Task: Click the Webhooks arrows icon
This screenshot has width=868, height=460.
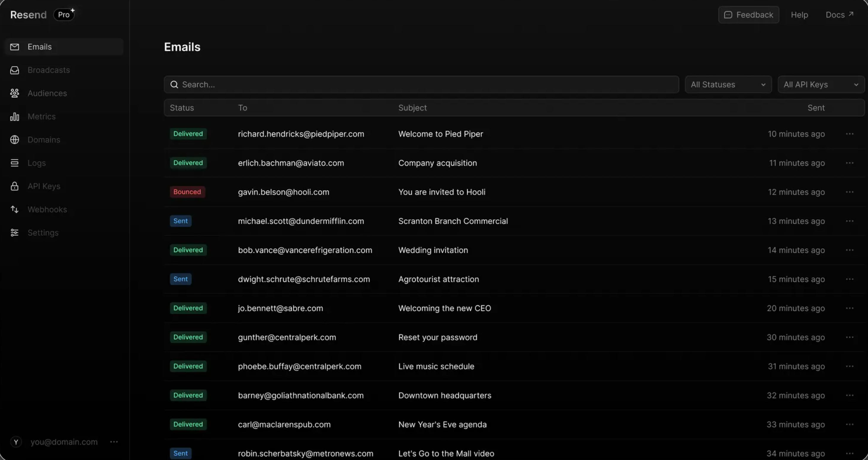Action: (15, 210)
